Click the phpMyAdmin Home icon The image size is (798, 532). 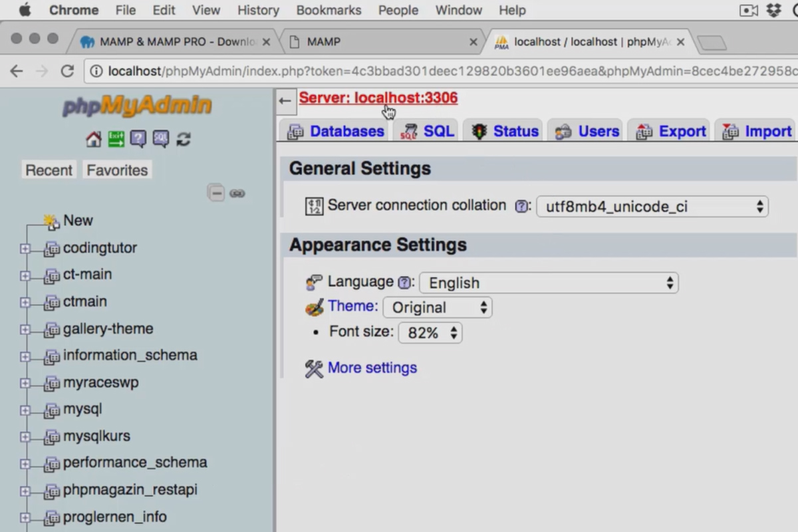(x=94, y=139)
